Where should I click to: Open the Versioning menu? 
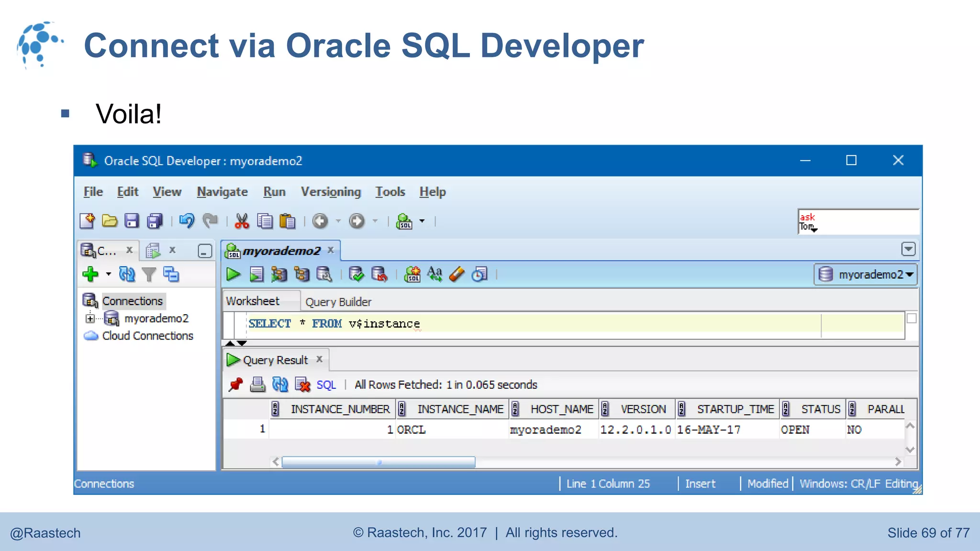pyautogui.click(x=331, y=192)
